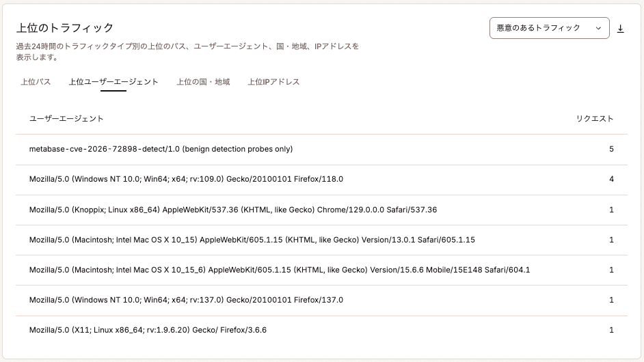
Task: Click request count 5 for metabase row
Action: click(x=611, y=149)
